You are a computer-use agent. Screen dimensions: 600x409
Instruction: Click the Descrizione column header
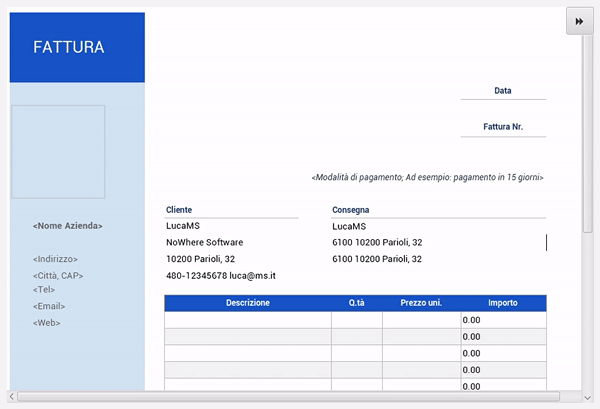pos(248,303)
